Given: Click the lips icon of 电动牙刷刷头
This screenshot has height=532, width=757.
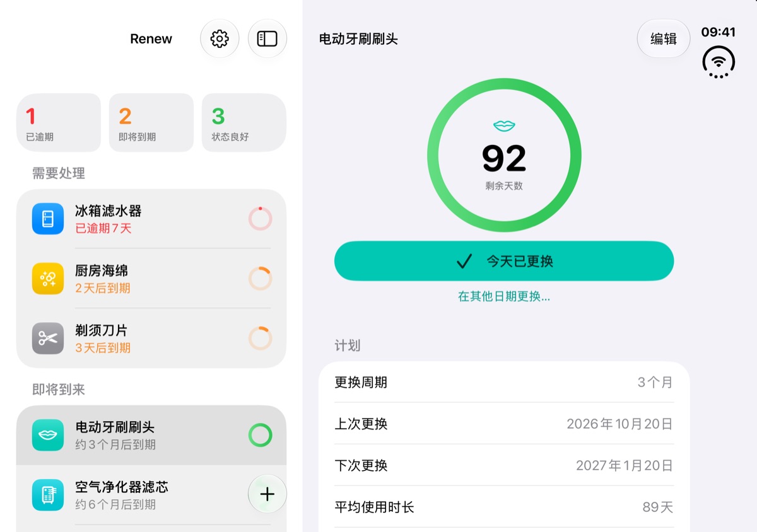Looking at the screenshot, I should tap(48, 435).
